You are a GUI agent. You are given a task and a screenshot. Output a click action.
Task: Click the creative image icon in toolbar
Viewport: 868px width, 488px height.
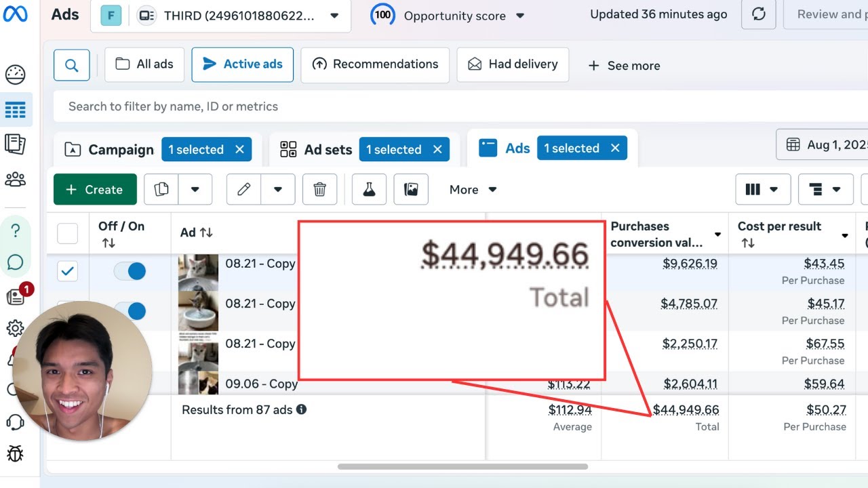[411, 190]
